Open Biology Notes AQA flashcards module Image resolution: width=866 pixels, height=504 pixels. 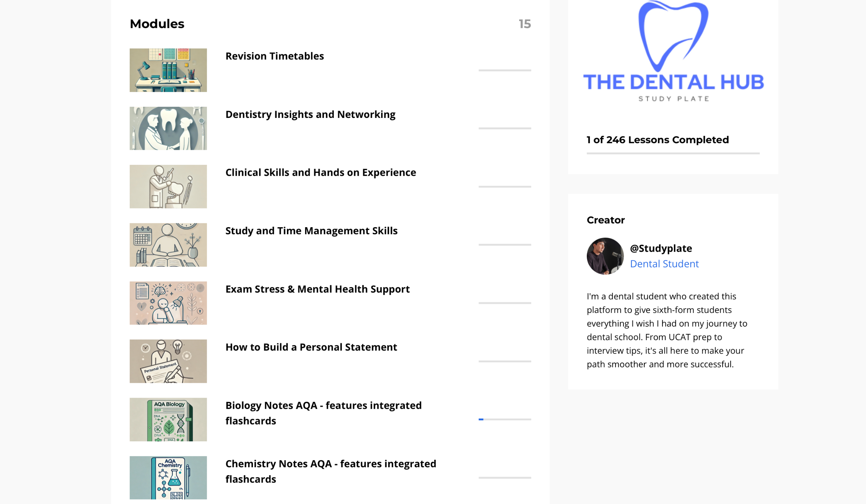point(323,413)
